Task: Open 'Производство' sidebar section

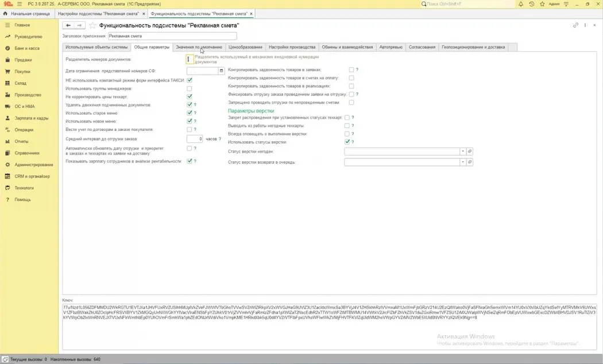Action: point(28,95)
